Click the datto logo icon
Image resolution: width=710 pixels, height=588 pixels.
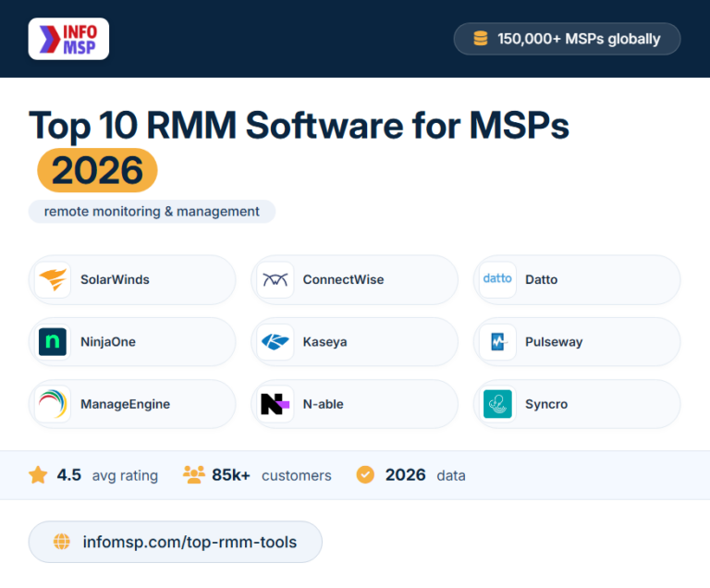pyautogui.click(x=497, y=279)
